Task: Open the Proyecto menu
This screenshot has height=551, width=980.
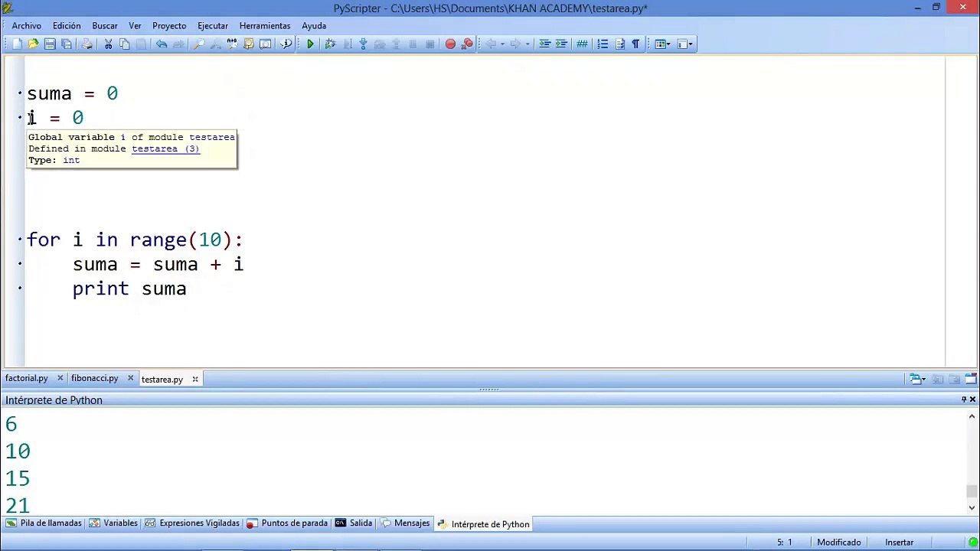Action: pos(169,25)
